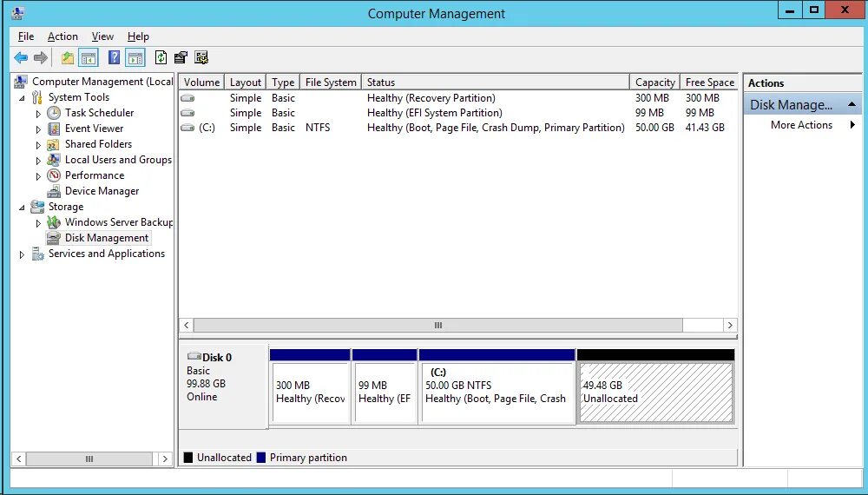Sort by the Status column header
This screenshot has width=868, height=495.
(496, 82)
